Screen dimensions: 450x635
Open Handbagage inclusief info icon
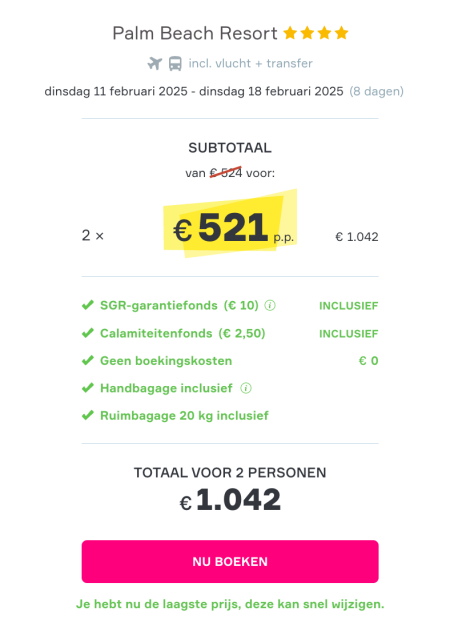click(246, 388)
